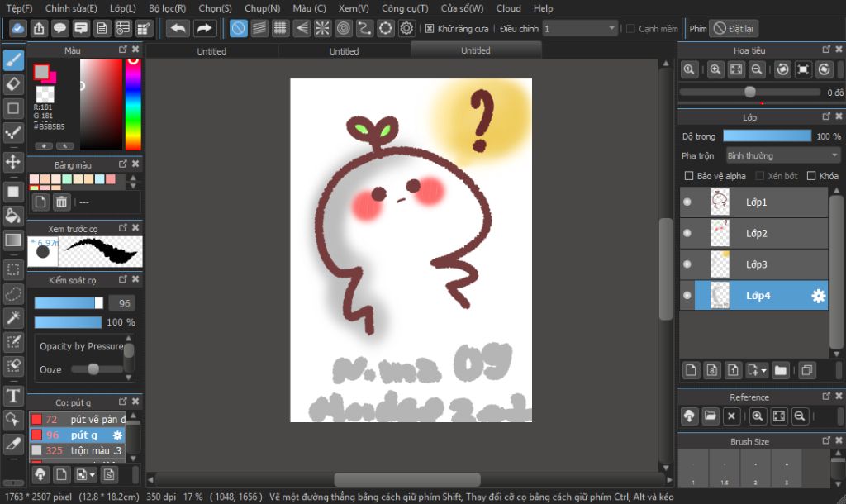Enable the radial snap guide icon
Screen dimensions: 846x504
(322, 29)
